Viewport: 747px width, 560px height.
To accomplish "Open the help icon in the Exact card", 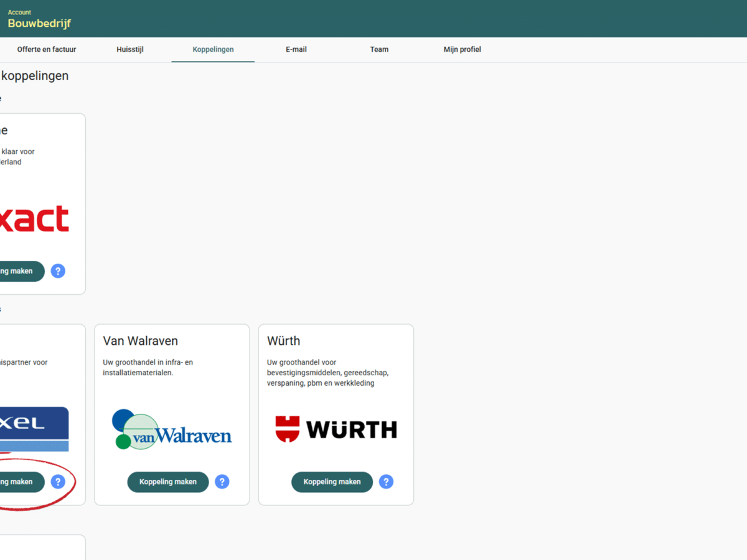I will (58, 271).
